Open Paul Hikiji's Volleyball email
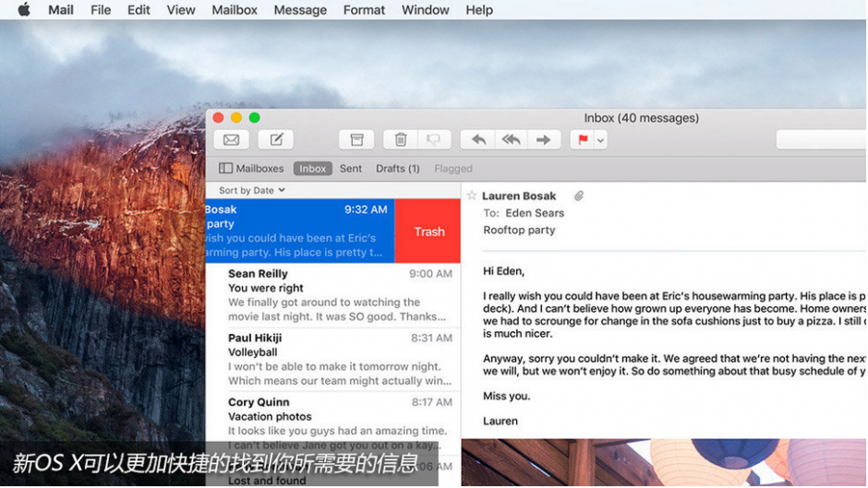This screenshot has height=488, width=868. [333, 360]
